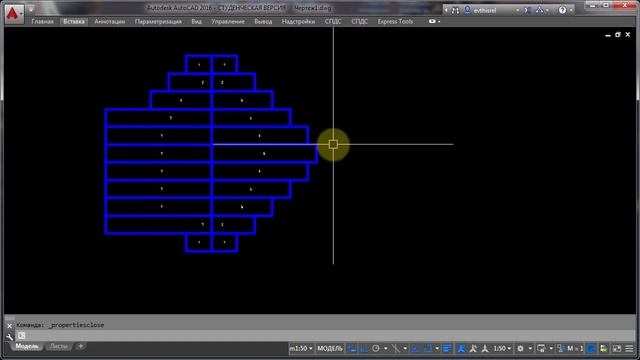
Task: Expand the Quick Access toolbar dropdown
Action: click(31, 9)
